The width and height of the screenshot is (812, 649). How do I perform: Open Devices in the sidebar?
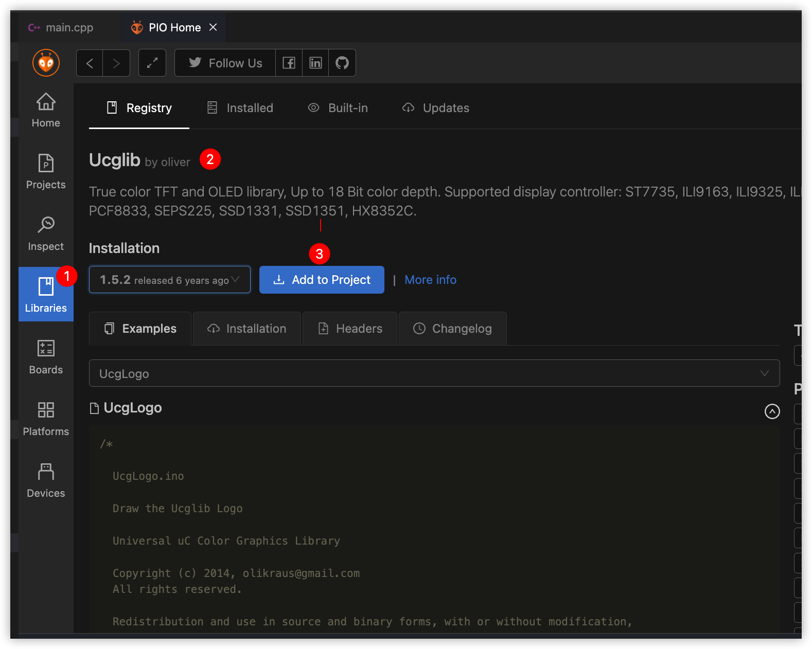click(x=46, y=480)
